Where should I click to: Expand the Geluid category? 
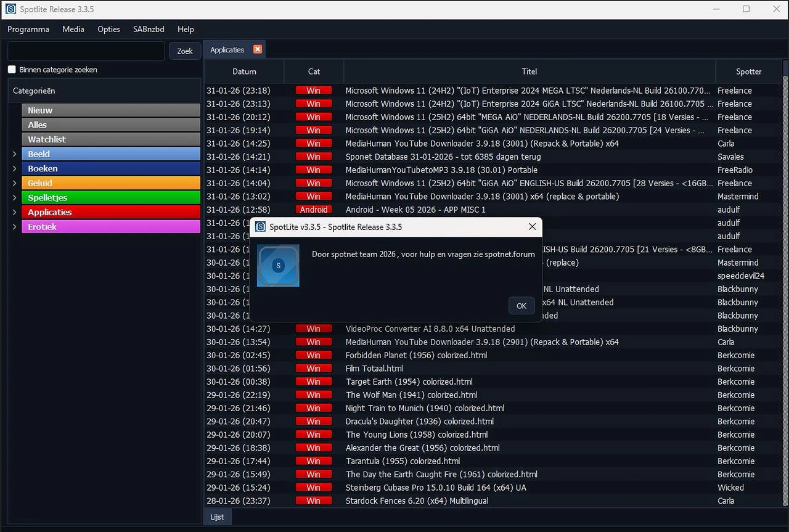coord(14,182)
